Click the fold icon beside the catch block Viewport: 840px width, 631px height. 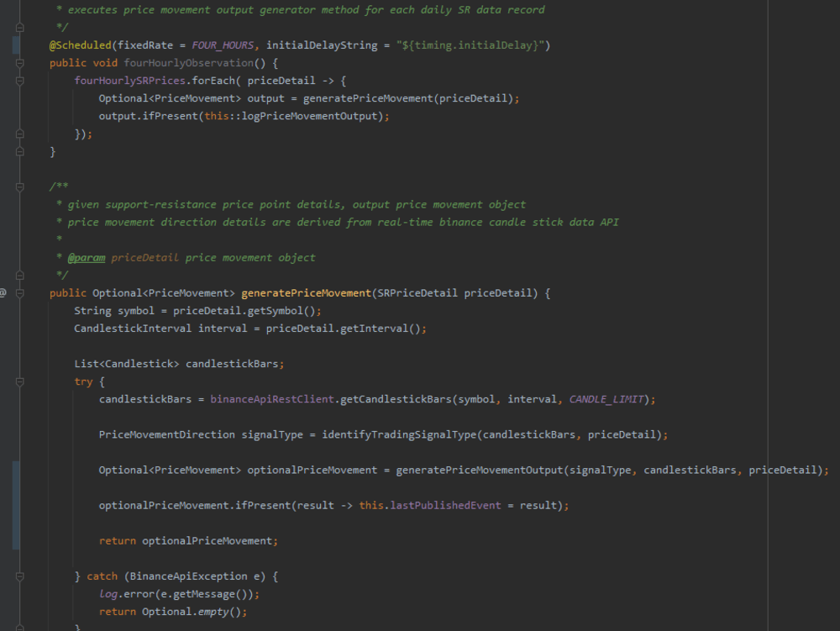pos(18,576)
